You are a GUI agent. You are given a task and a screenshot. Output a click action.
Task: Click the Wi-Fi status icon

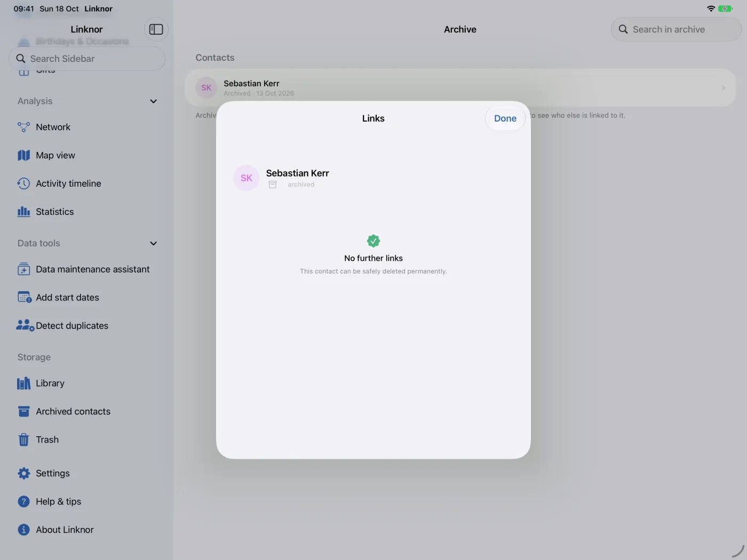[711, 9]
